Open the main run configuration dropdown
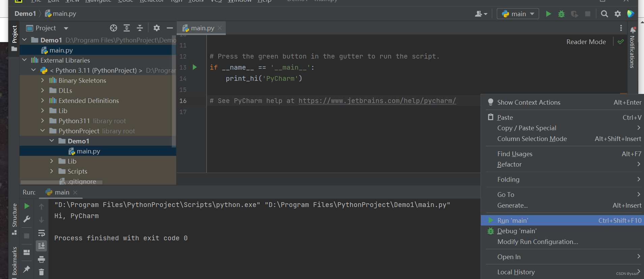The width and height of the screenshot is (644, 279). (x=518, y=14)
